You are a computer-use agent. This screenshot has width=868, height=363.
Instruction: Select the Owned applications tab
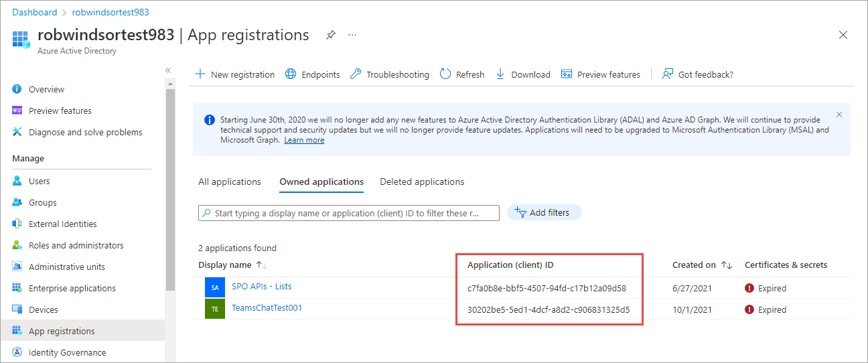(321, 181)
